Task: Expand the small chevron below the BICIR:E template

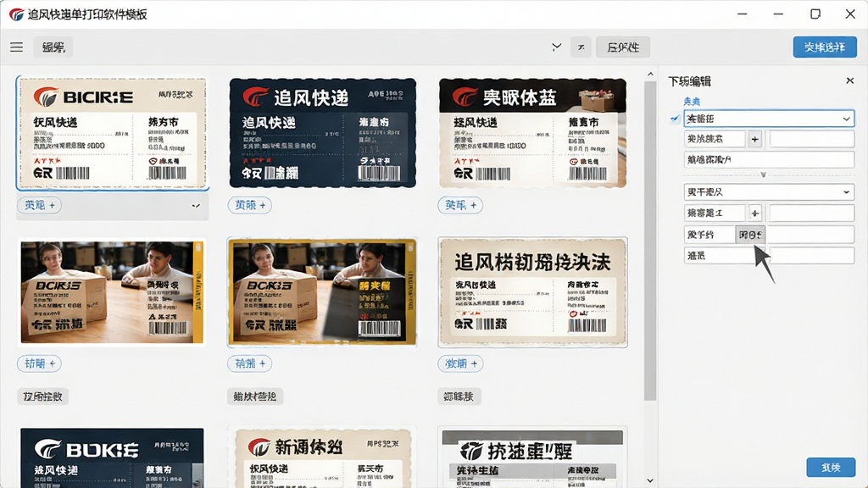Action: click(196, 206)
